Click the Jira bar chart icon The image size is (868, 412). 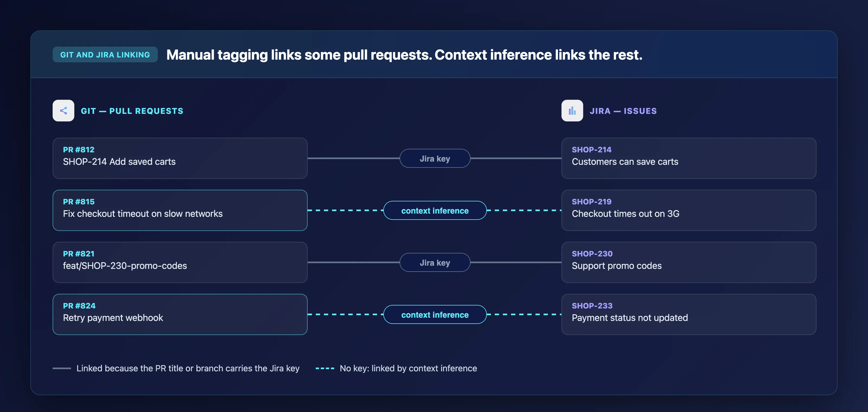pyautogui.click(x=572, y=110)
